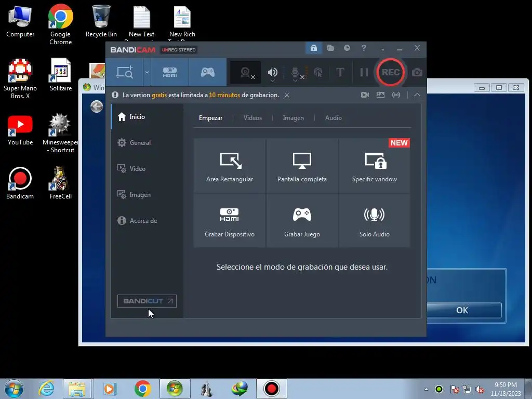Click Bandicam record icon in taskbar
This screenshot has width=532, height=399.
coord(271,389)
